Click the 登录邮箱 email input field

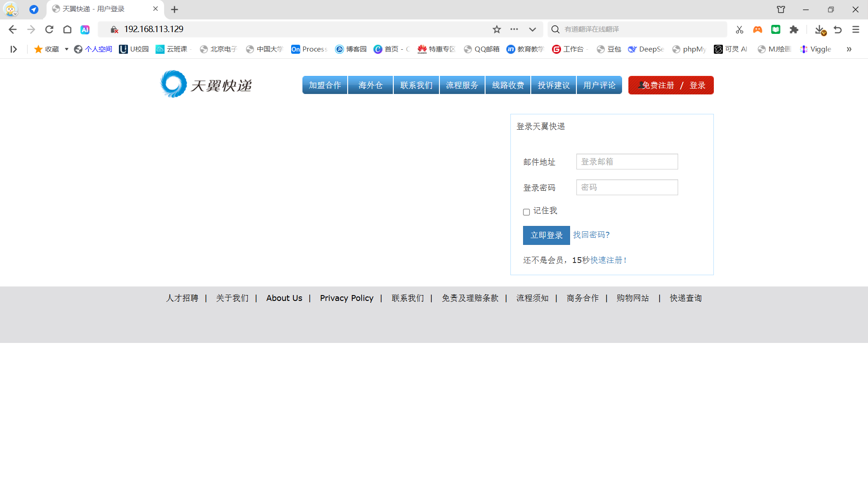[x=627, y=161]
